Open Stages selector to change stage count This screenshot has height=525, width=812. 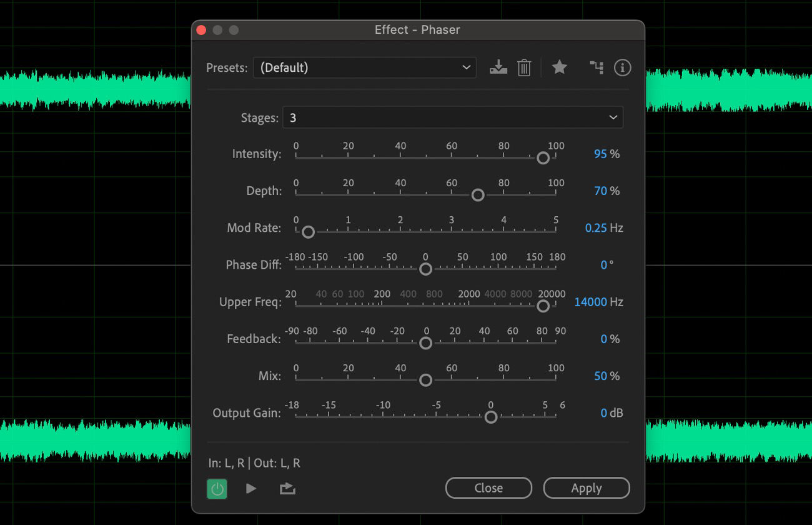pyautogui.click(x=453, y=117)
